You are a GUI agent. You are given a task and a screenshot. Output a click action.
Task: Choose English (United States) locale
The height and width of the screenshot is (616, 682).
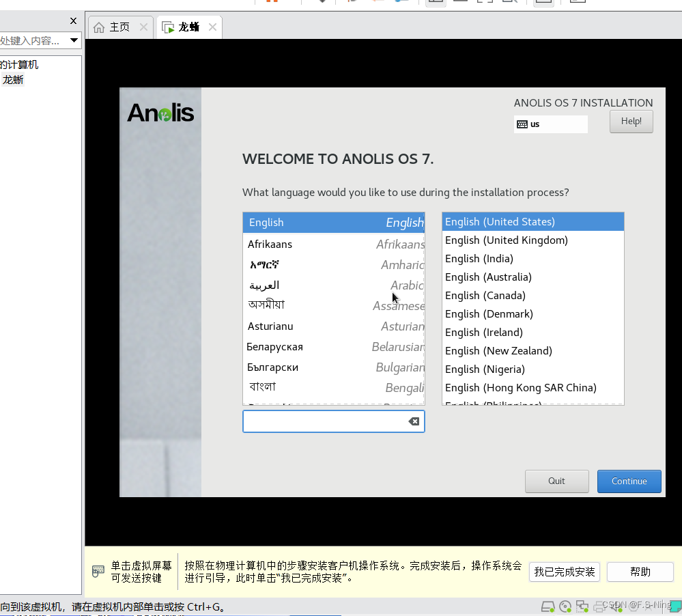tap(532, 222)
